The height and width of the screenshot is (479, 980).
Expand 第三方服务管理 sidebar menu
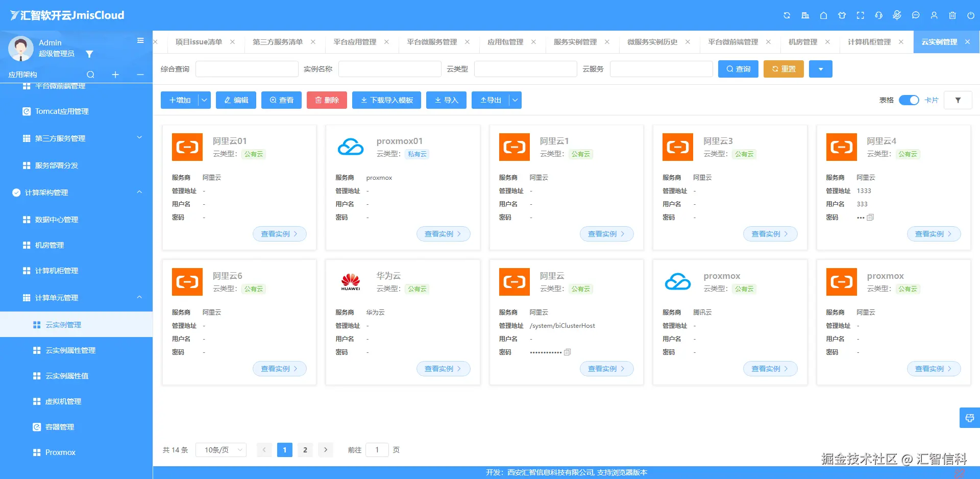77,138
